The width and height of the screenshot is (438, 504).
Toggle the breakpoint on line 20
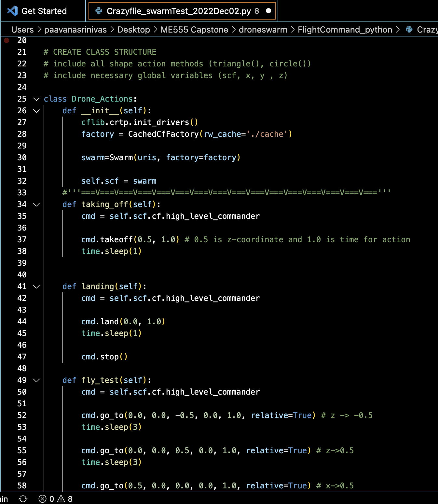(x=7, y=40)
